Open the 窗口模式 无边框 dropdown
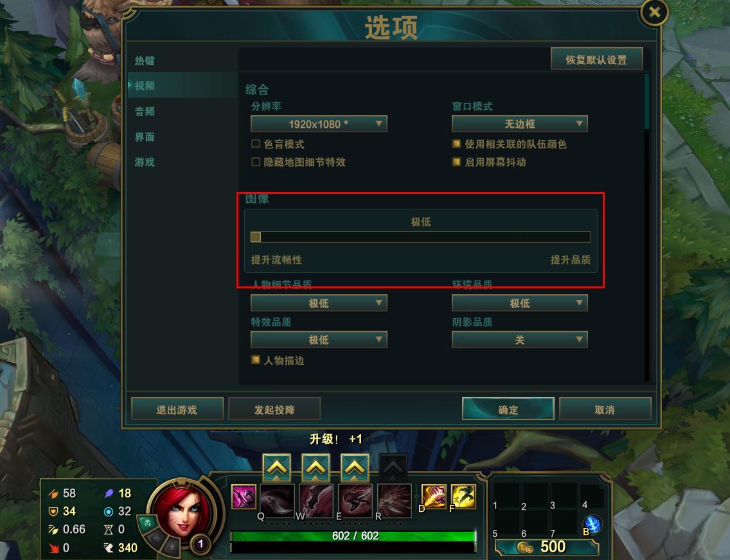This screenshot has height=560, width=730. pyautogui.click(x=520, y=124)
